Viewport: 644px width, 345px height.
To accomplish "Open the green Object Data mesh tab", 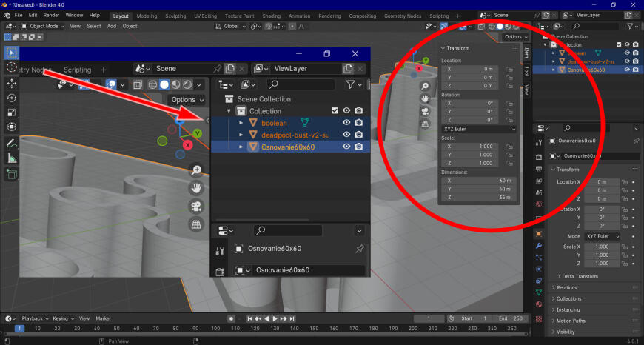I will pos(540,292).
